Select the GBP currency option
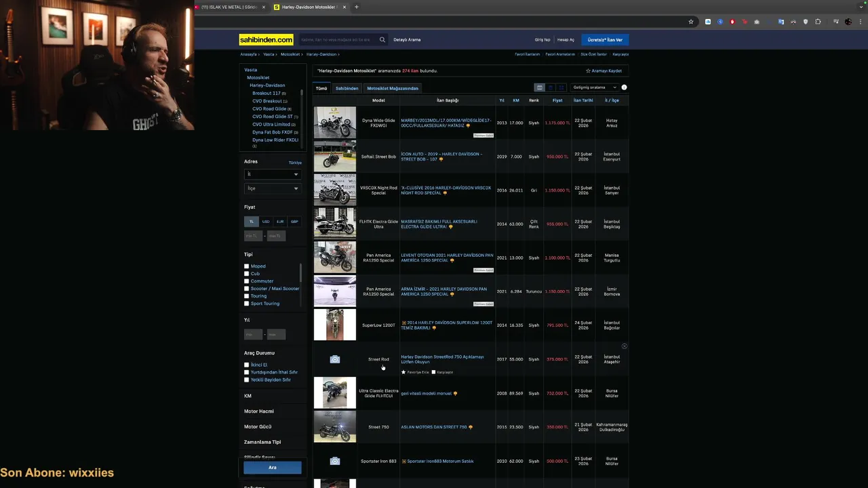 point(294,222)
